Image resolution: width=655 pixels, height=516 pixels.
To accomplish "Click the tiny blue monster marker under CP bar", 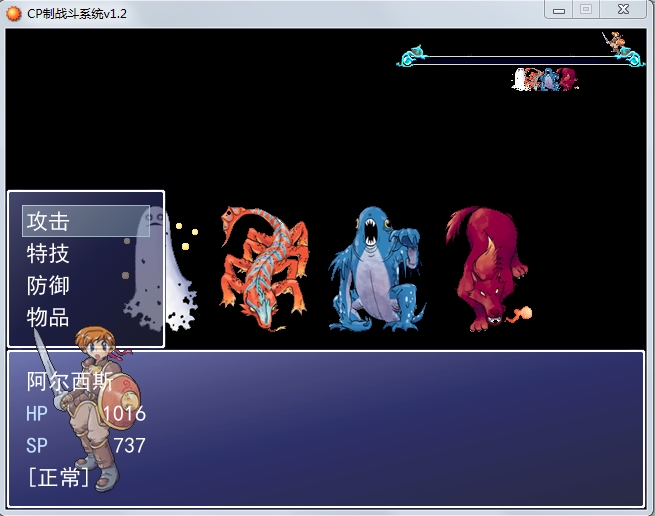I will click(x=550, y=79).
